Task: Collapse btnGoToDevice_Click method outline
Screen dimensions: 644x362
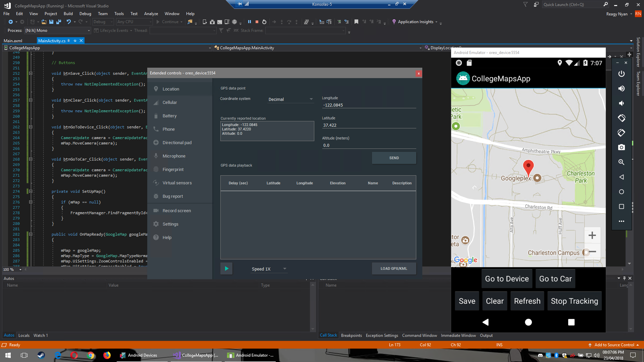Action: tap(31, 127)
